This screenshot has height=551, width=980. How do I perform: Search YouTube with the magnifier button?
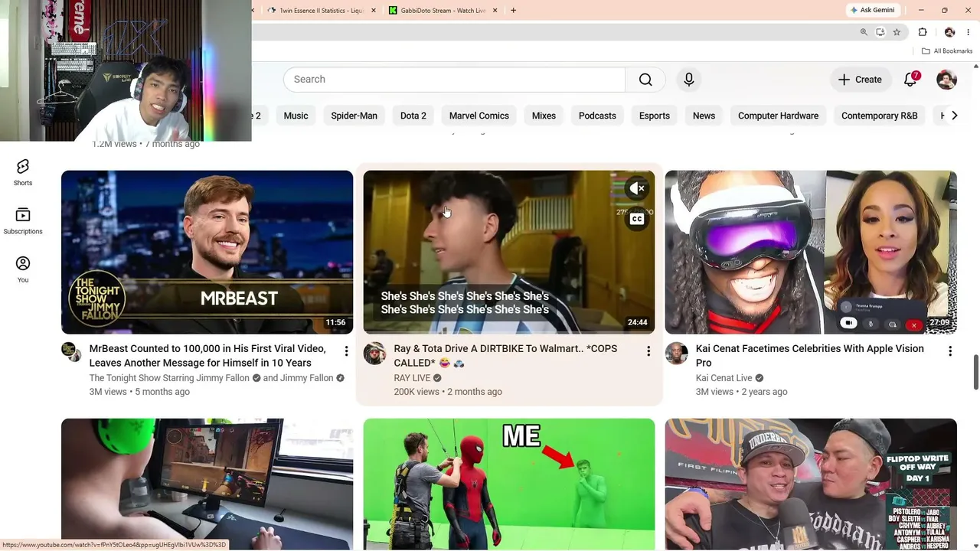[x=645, y=80]
